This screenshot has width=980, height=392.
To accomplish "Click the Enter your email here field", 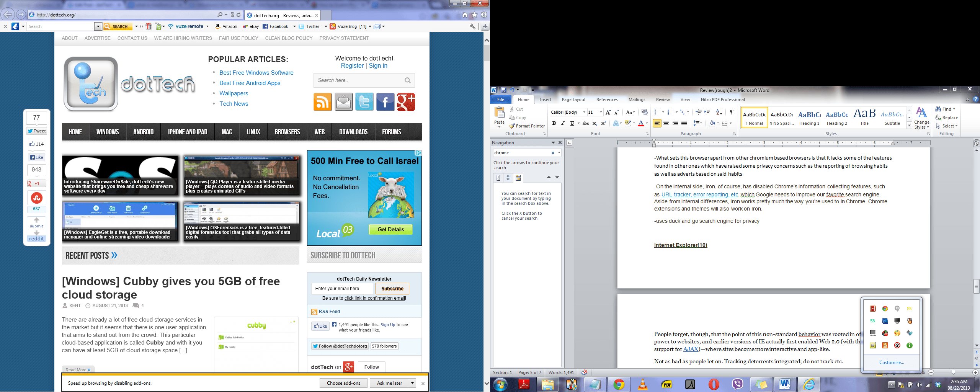I will click(342, 289).
